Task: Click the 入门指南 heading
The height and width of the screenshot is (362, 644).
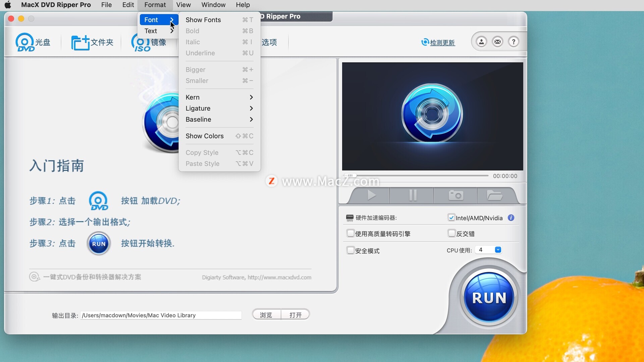Action: coord(57,166)
